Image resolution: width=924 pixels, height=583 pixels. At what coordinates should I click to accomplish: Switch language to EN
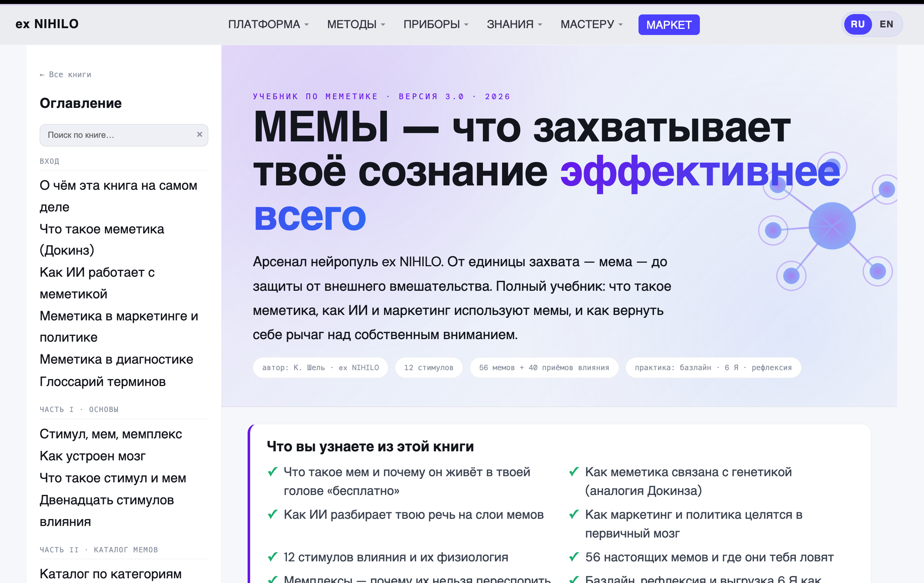click(886, 24)
